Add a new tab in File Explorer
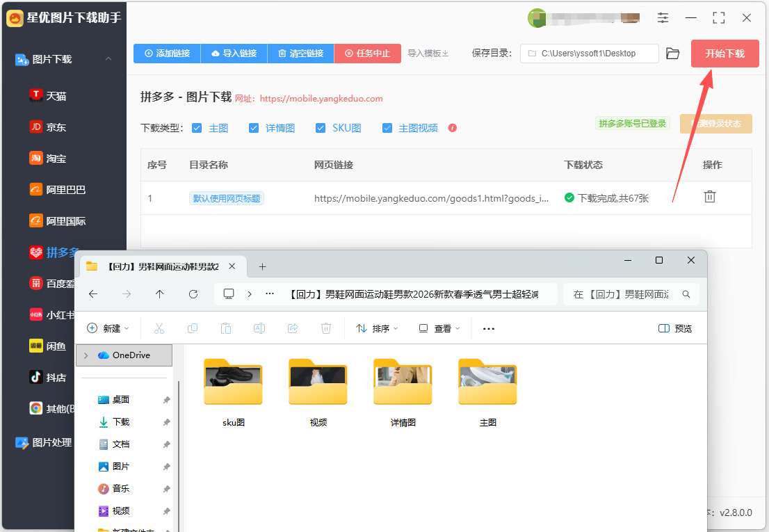This screenshot has width=769, height=532. click(262, 267)
